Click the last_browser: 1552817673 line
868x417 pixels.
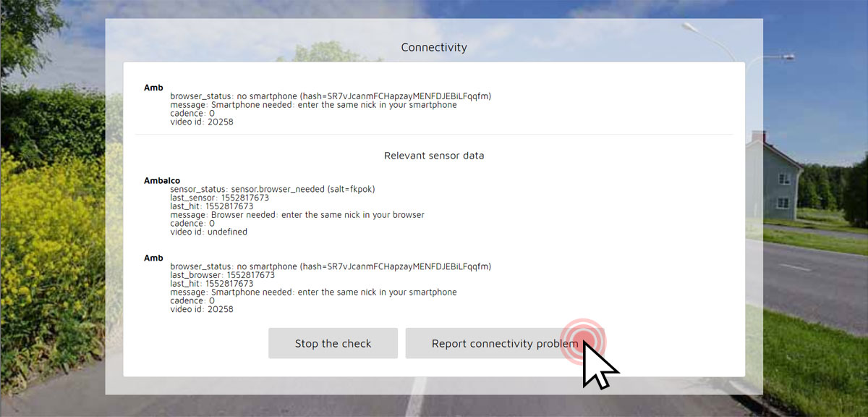pos(222,275)
